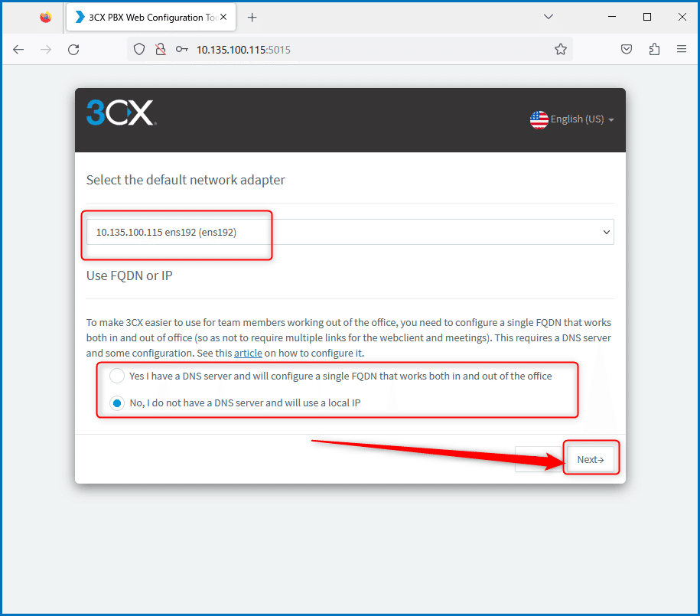
Task: Open the Firefox hamburger menu
Action: tap(681, 49)
